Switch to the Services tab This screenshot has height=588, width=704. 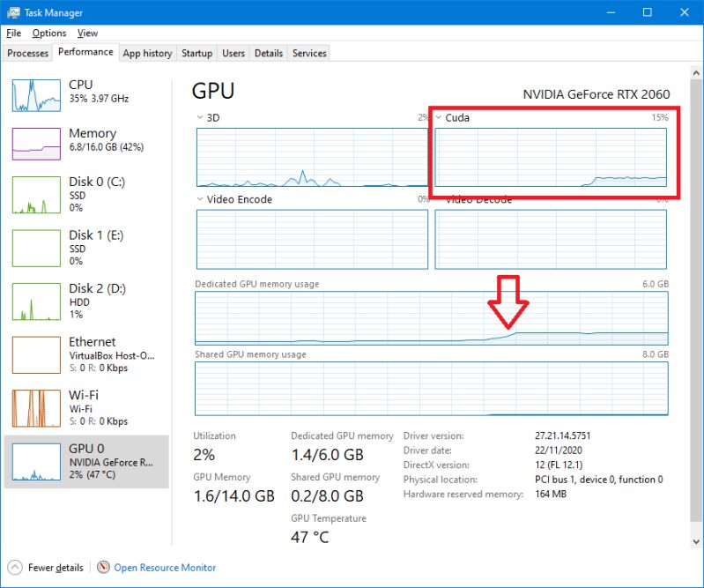point(309,53)
